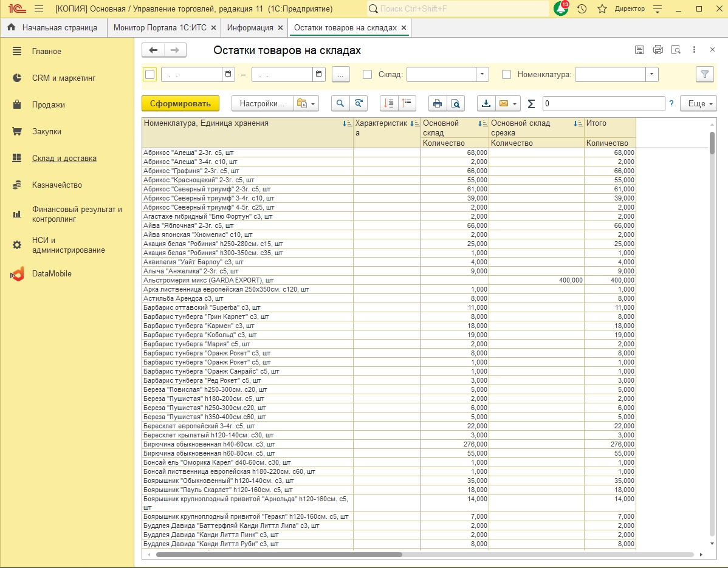Sort by Номенклатура column sort icon
The image size is (728, 568).
point(347,123)
